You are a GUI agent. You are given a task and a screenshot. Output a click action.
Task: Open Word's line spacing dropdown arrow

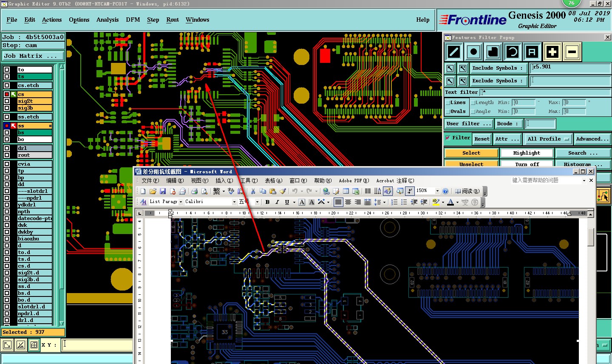click(x=384, y=202)
